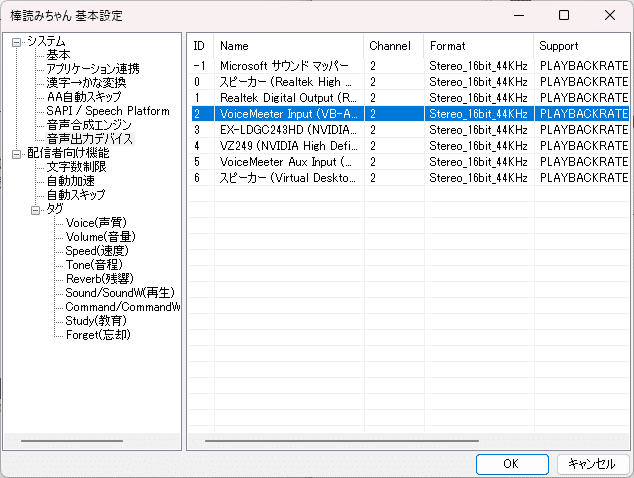Select スピーカー (Realtek High device row
The image size is (634, 478).
coord(408,82)
